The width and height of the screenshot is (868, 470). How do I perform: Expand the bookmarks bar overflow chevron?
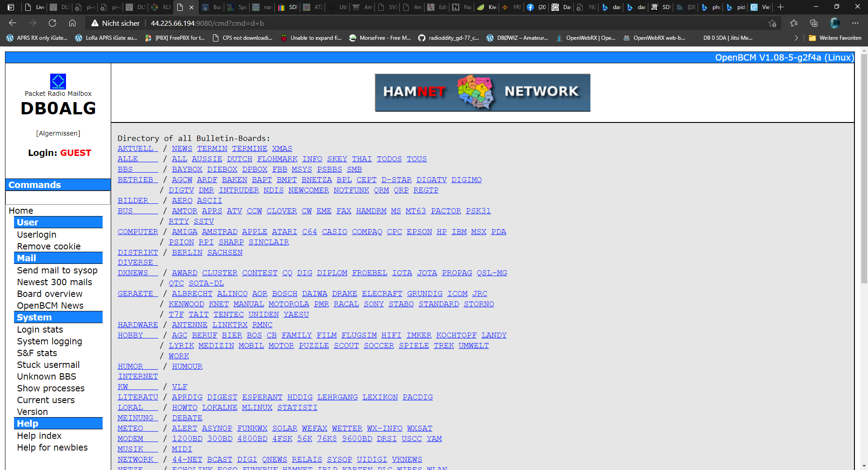[x=796, y=38]
